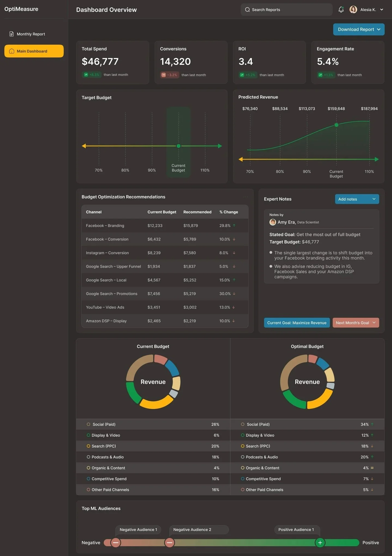
Task: Click down arrow in Google Search – Promotions row
Action: click(234, 294)
